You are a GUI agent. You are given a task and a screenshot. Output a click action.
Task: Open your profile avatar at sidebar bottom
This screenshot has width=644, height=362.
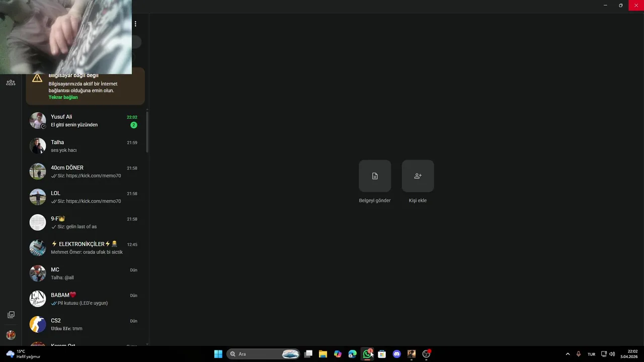11,335
